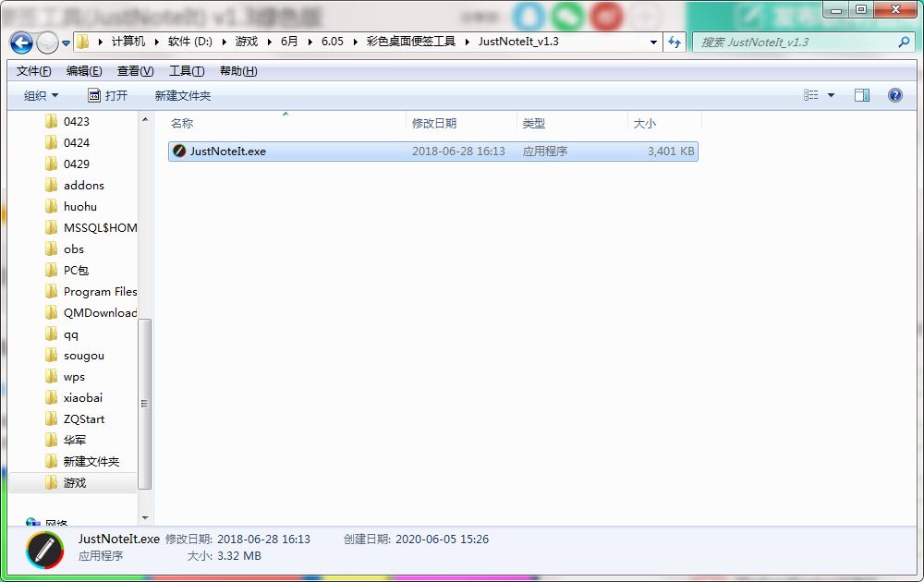Select the 华军 folder in tree

(x=75, y=440)
